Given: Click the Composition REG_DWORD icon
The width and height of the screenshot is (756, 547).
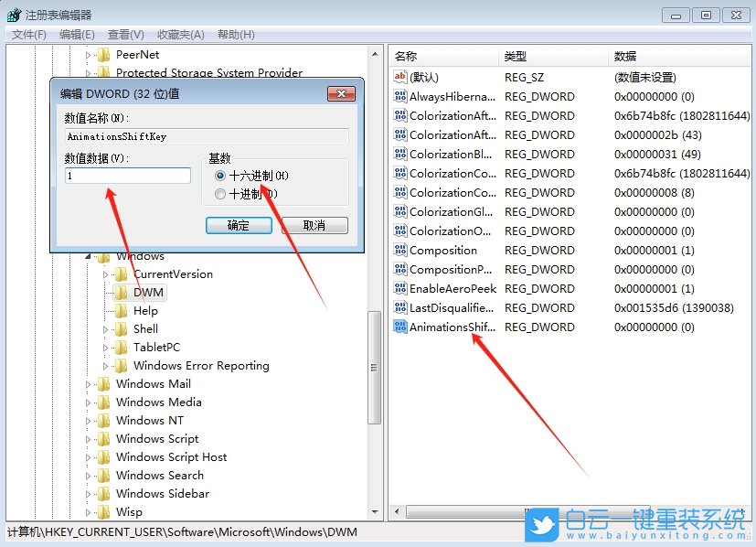Looking at the screenshot, I should 399,250.
